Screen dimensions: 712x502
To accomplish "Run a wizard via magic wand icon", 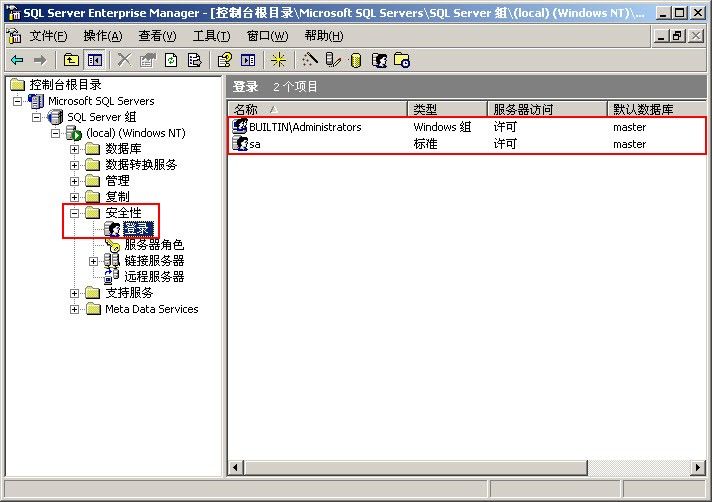I will pyautogui.click(x=310, y=60).
